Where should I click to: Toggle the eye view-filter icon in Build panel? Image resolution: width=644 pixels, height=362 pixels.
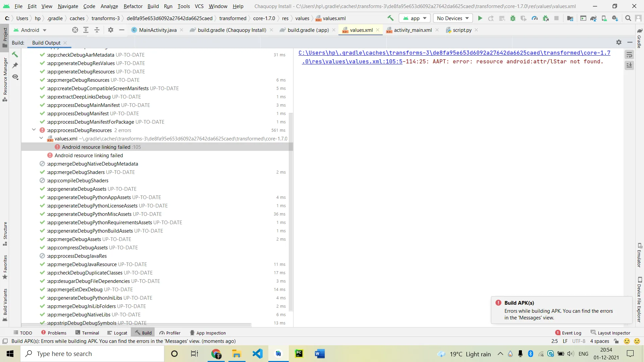click(x=15, y=77)
